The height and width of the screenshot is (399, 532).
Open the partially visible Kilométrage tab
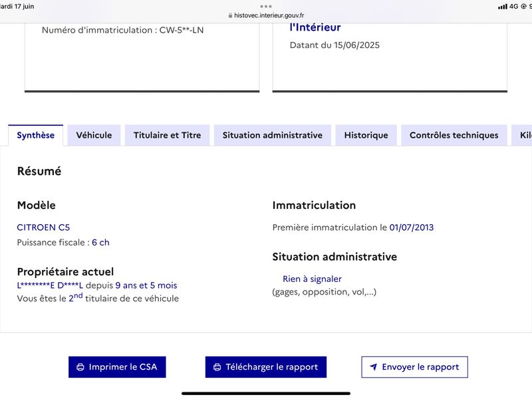click(x=522, y=136)
